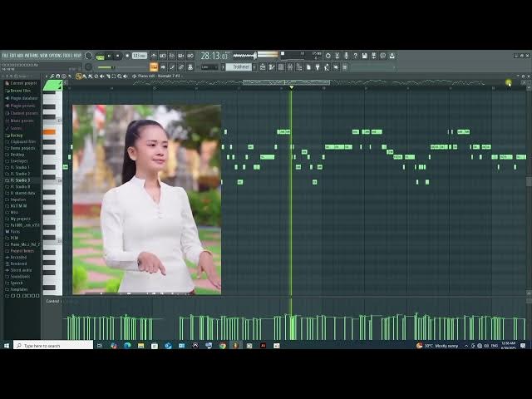Open the project info chat icon
Screen dimensions: 532x399
383,56
